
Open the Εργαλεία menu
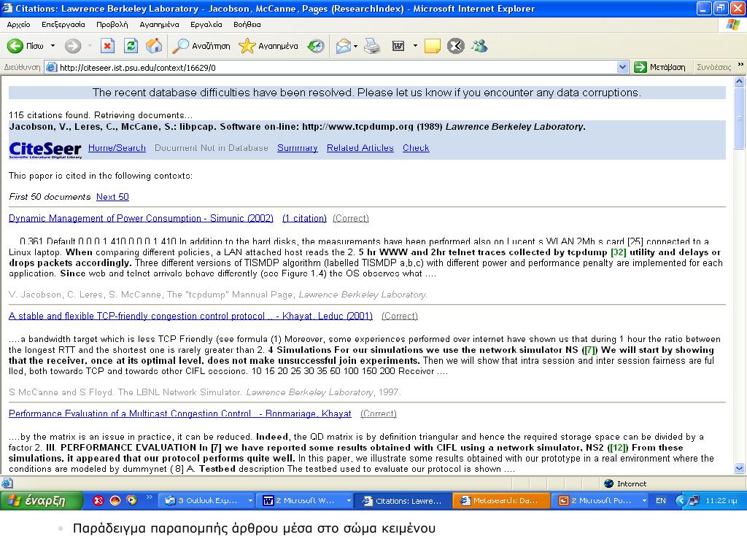(206, 24)
